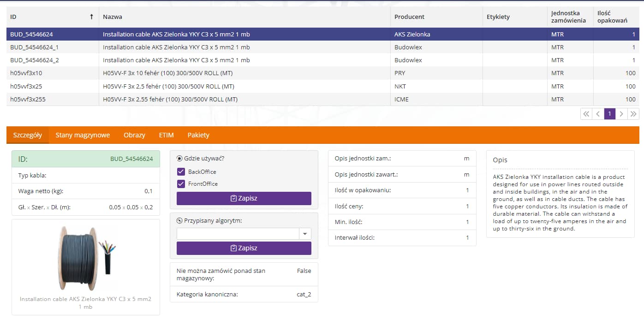Go to first page of the table

(586, 114)
